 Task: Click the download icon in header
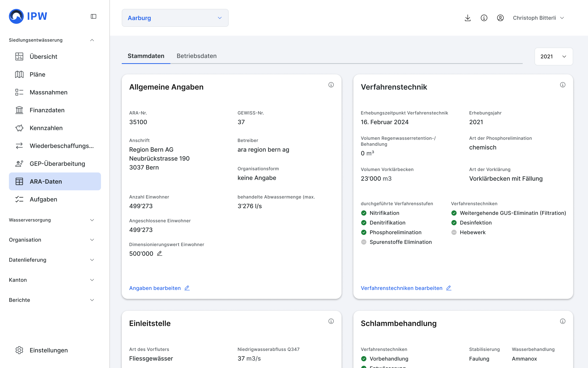point(467,18)
